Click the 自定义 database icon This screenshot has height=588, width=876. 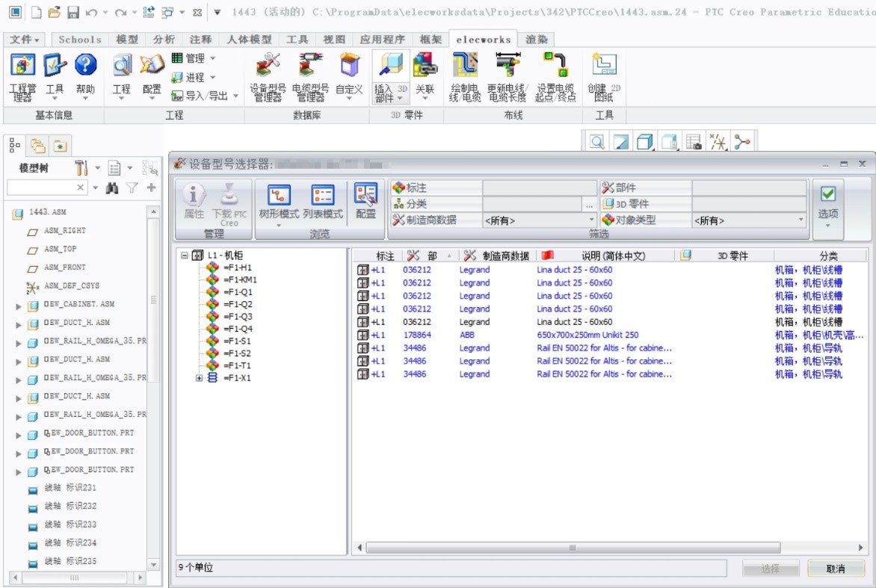click(349, 76)
